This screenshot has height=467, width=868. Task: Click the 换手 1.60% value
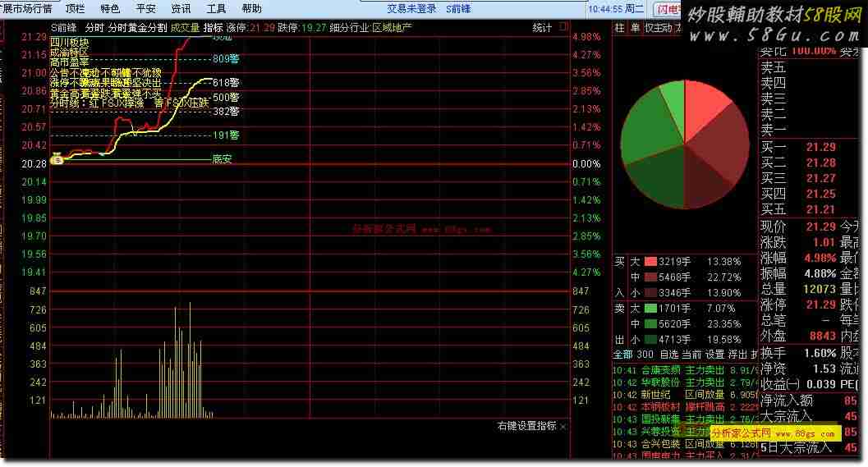click(820, 353)
